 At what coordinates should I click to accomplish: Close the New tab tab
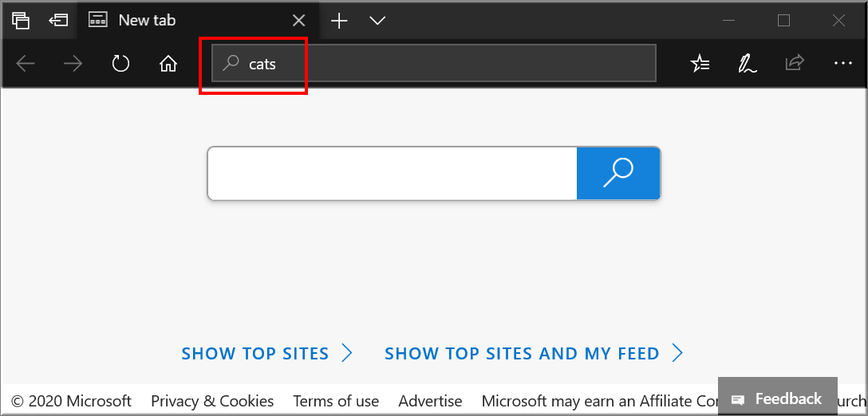(298, 21)
